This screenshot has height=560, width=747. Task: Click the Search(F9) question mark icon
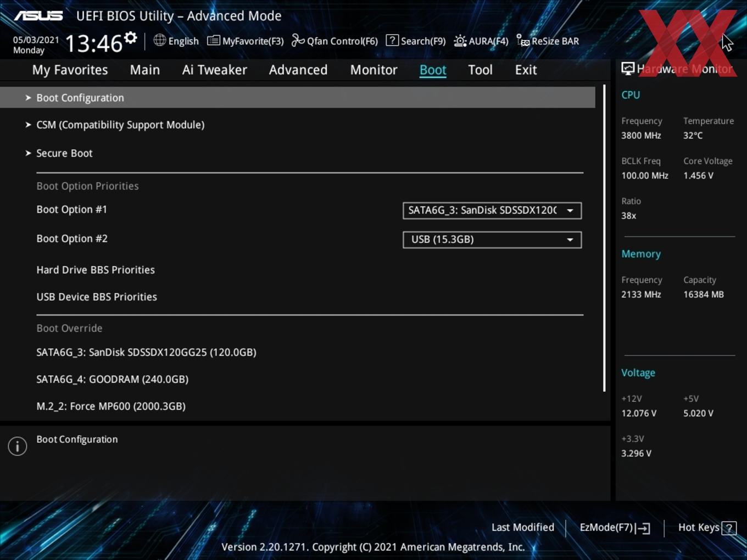pyautogui.click(x=392, y=40)
